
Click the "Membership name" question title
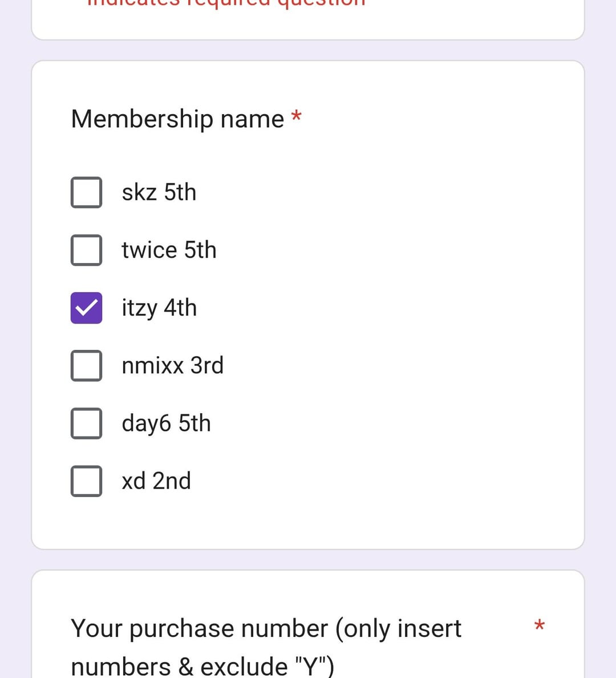click(177, 119)
